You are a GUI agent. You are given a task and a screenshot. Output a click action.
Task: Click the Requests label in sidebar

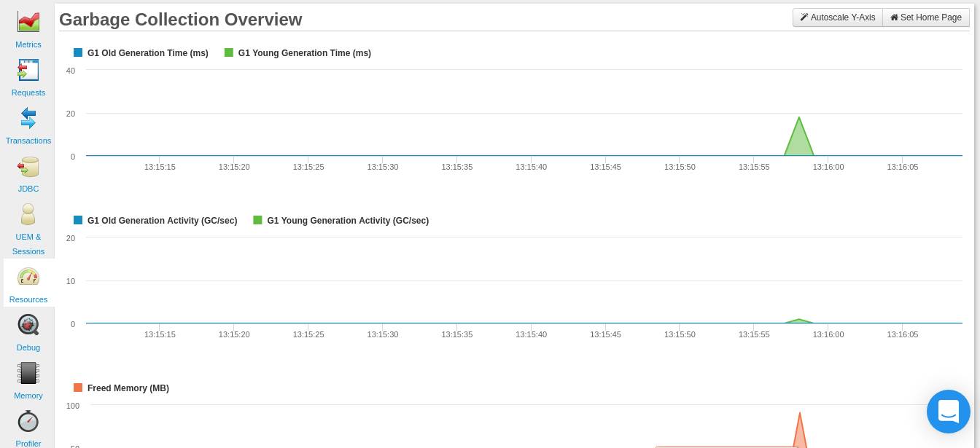[28, 93]
